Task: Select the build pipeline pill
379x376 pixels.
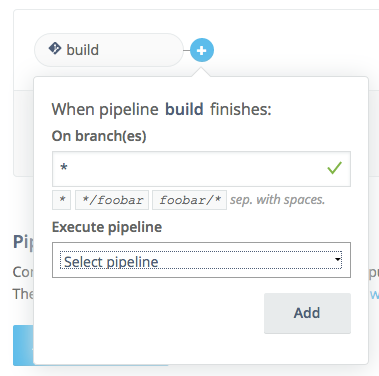Action: (109, 50)
